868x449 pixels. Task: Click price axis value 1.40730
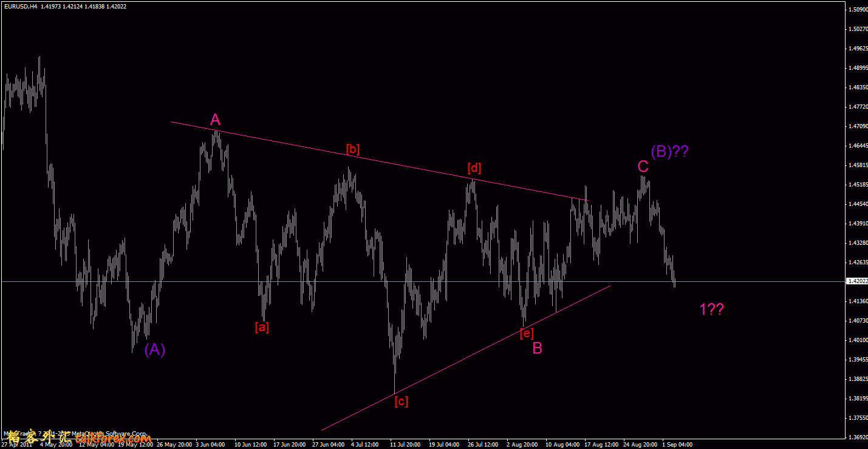pyautogui.click(x=858, y=321)
